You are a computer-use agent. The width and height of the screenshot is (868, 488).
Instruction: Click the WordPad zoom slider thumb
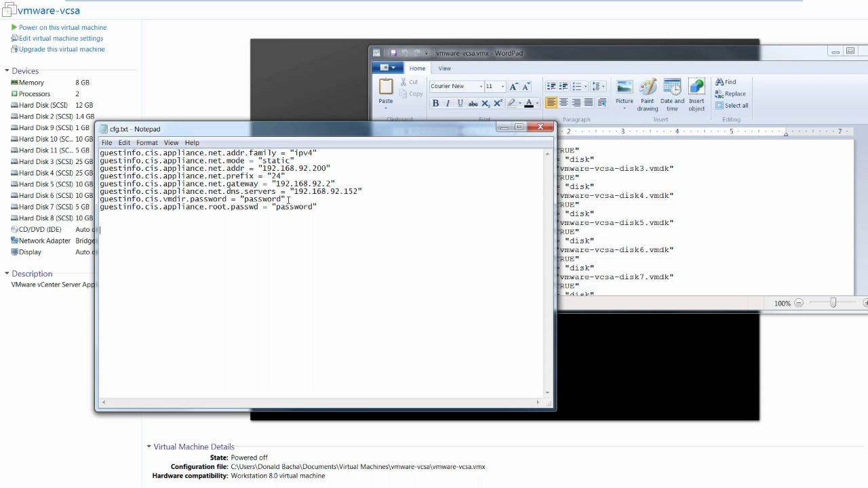pos(833,303)
